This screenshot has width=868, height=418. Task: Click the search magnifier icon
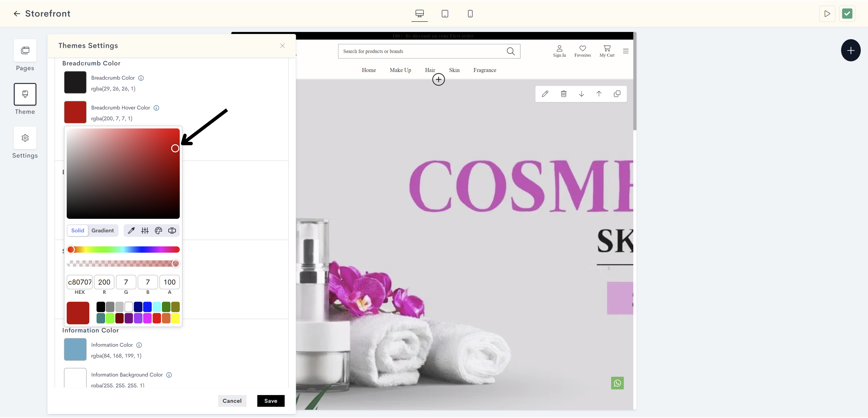[511, 51]
